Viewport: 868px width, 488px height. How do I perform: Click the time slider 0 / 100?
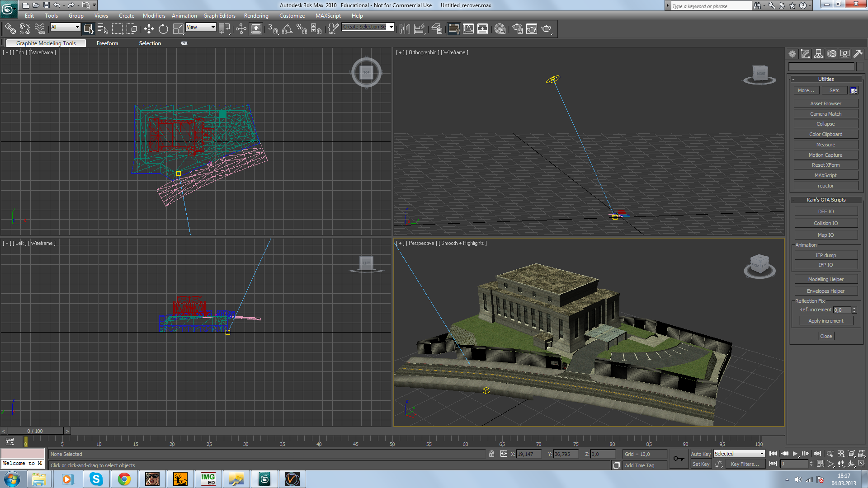pos(35,431)
